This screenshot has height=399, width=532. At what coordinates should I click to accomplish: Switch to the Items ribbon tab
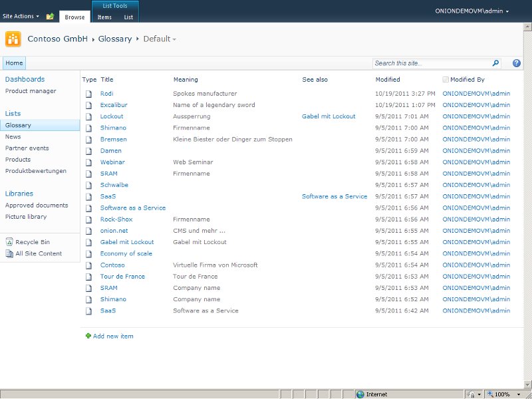coord(104,17)
